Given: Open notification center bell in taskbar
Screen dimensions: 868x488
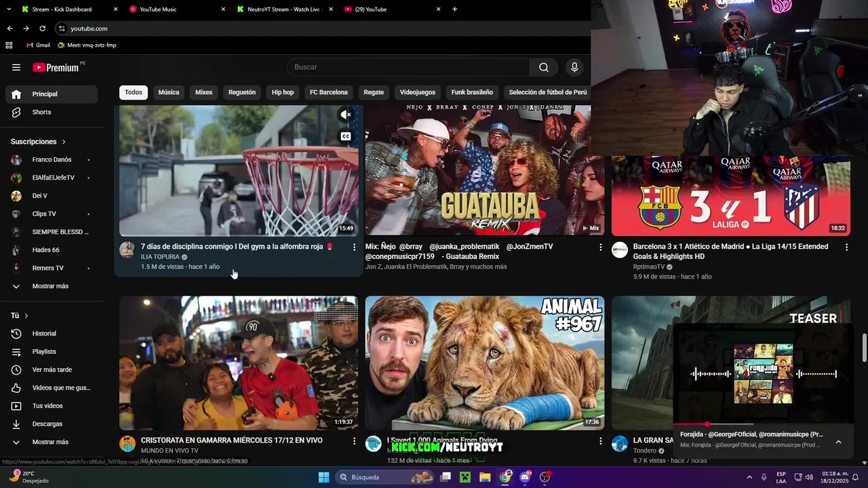Looking at the screenshot, I should pos(855,477).
